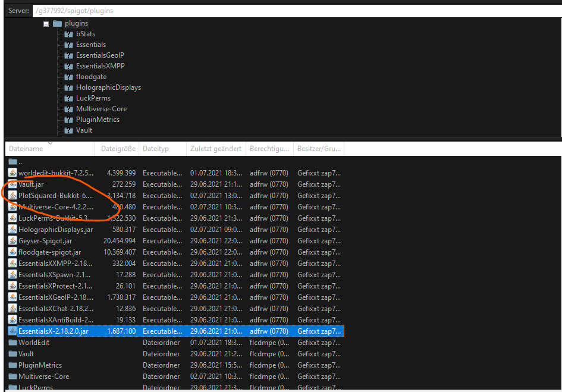Select EssentialsXXMPP jar file icon
The width and height of the screenshot is (562, 392).
pos(12,264)
